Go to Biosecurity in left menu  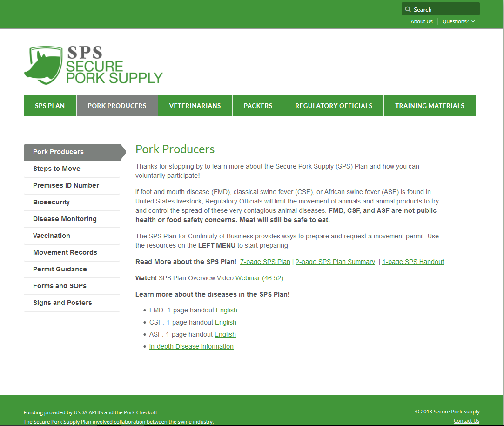72,202
